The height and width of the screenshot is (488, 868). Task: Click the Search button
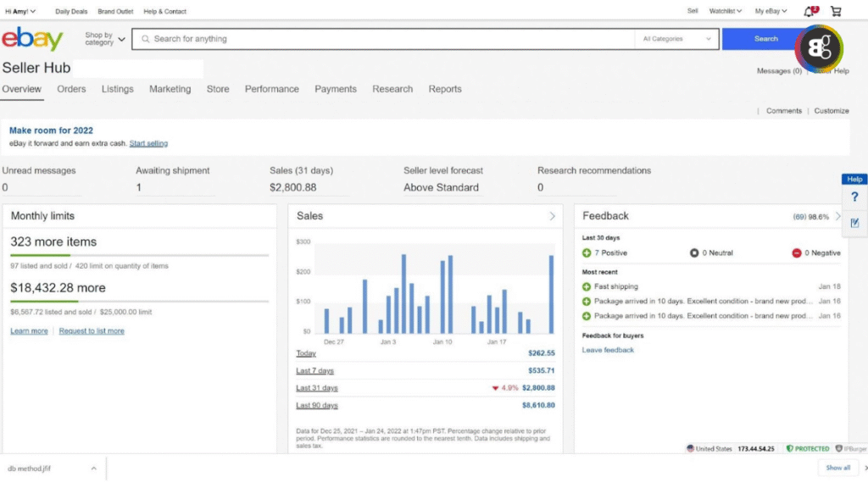click(765, 38)
